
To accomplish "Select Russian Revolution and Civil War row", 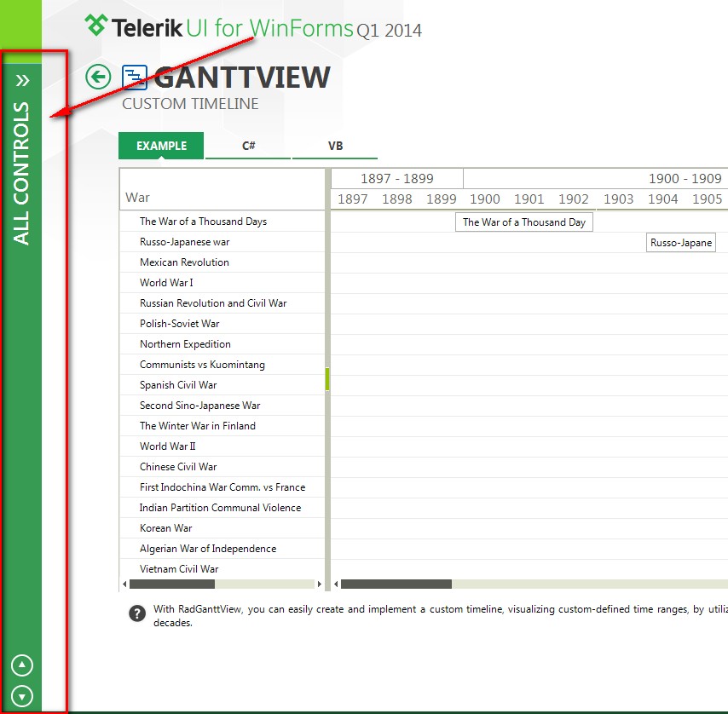I will point(222,303).
